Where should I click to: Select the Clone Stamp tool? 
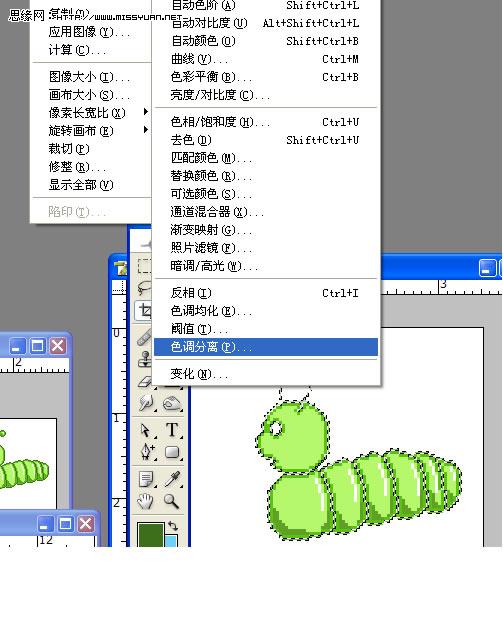pos(145,359)
